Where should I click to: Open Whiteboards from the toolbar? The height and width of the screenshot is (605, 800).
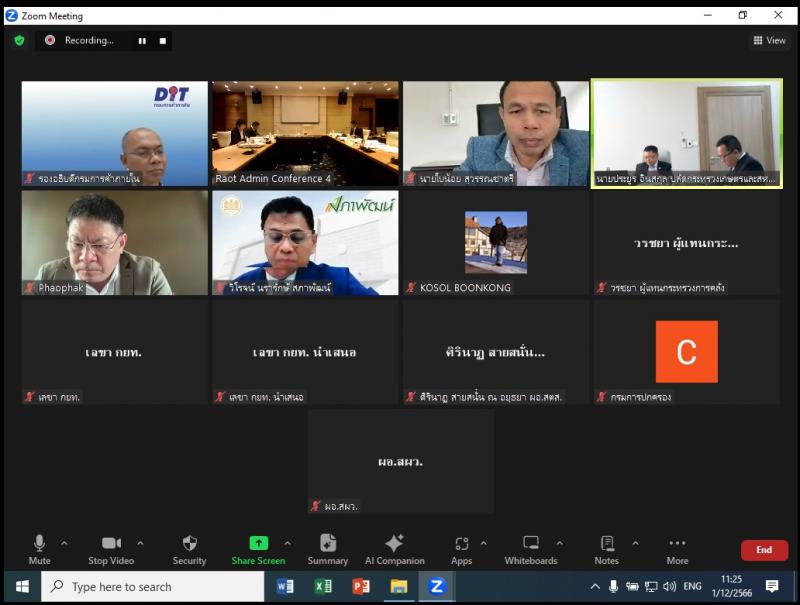coord(530,548)
